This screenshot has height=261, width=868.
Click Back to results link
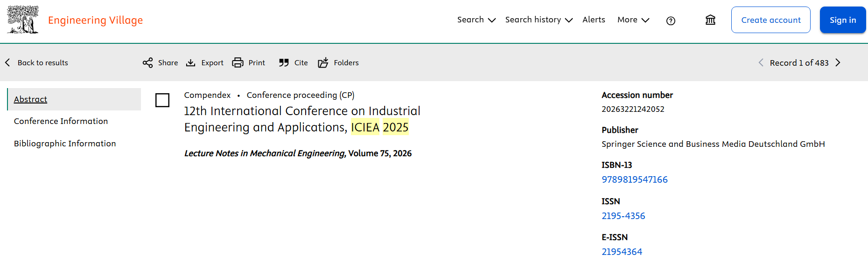(x=43, y=63)
